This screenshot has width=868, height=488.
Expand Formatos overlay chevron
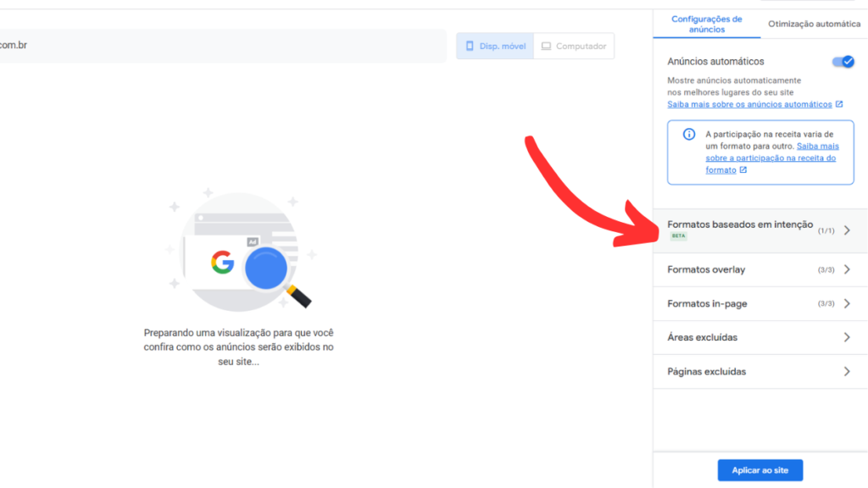(847, 269)
